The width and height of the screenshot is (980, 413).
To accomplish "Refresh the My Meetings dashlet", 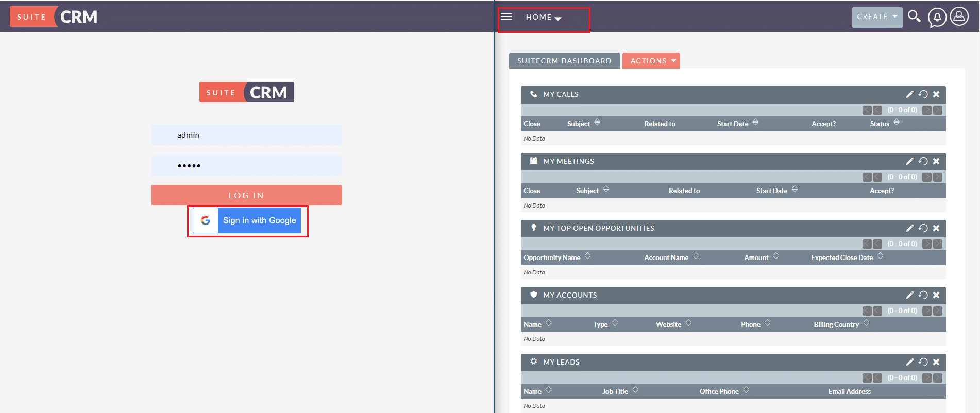I will 923,161.
